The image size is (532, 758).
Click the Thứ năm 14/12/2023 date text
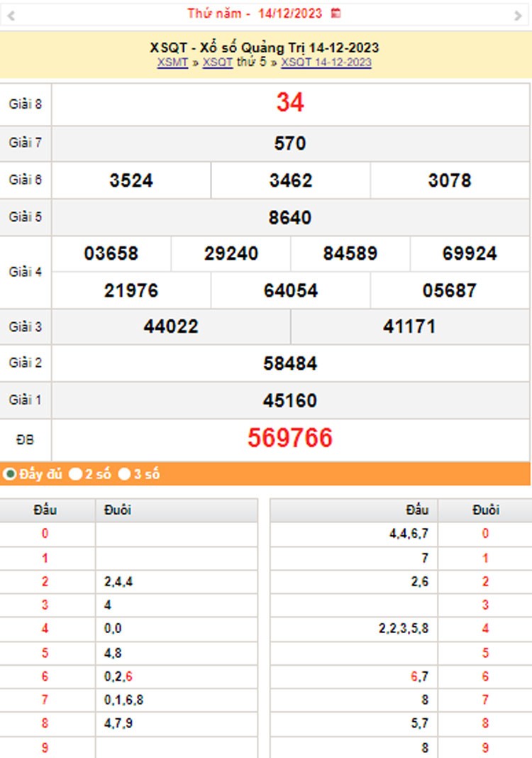[255, 13]
